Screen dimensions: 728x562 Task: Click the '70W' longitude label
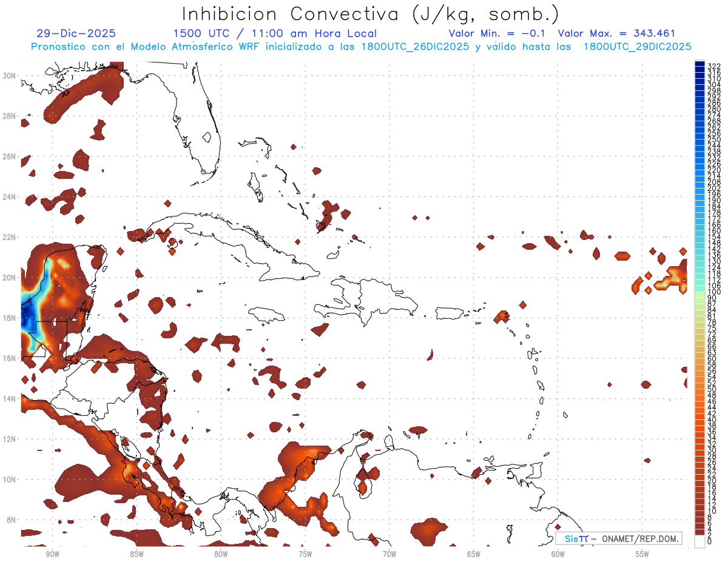point(389,554)
